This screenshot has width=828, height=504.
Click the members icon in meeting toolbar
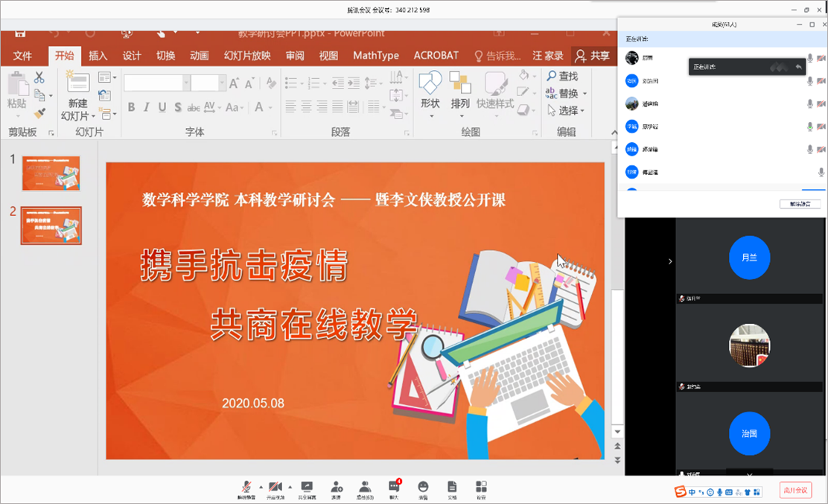(364, 488)
